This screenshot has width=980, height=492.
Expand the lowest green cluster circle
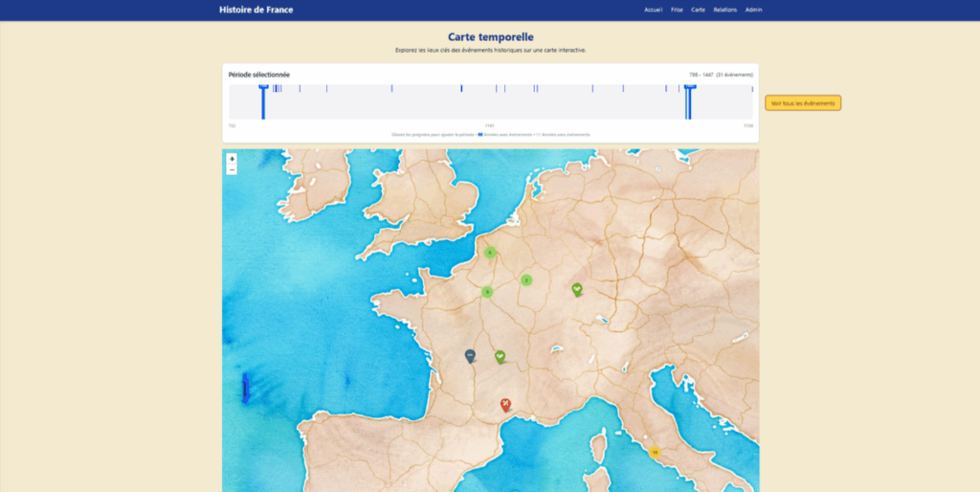(487, 292)
